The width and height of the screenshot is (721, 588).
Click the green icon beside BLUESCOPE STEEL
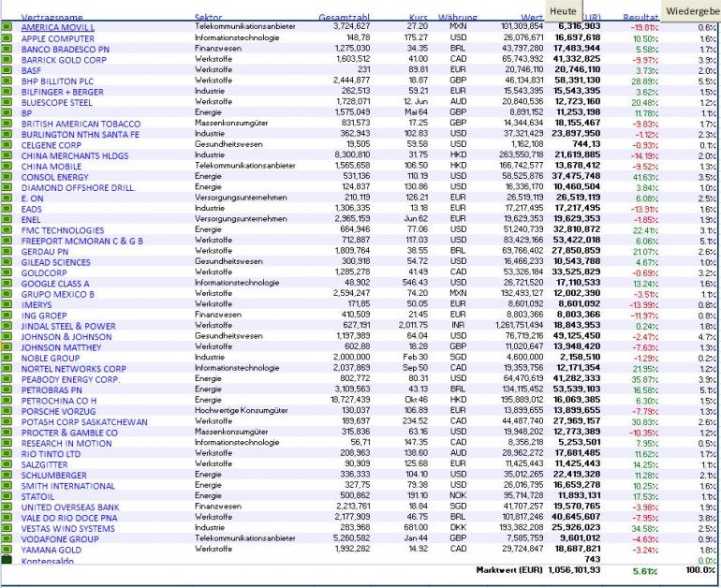6,102
